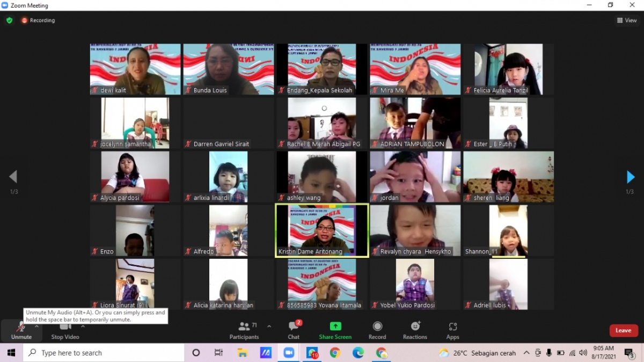Go to next gallery page arrow
This screenshot has width=644, height=362.
[631, 177]
